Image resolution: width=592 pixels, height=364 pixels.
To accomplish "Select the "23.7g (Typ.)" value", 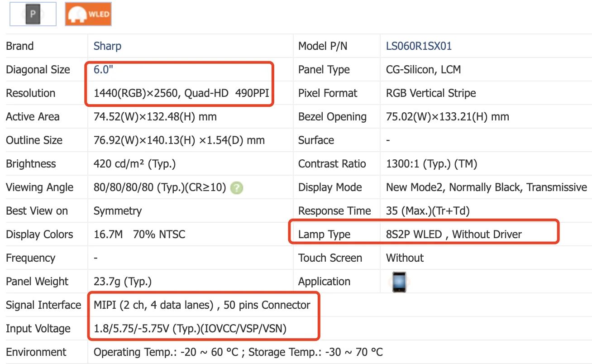I will coord(123,282).
